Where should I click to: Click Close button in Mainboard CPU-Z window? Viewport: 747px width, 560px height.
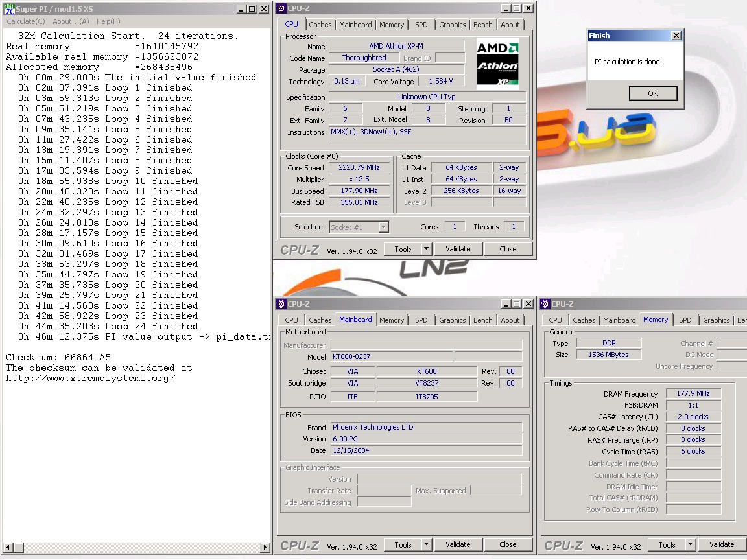(x=508, y=544)
